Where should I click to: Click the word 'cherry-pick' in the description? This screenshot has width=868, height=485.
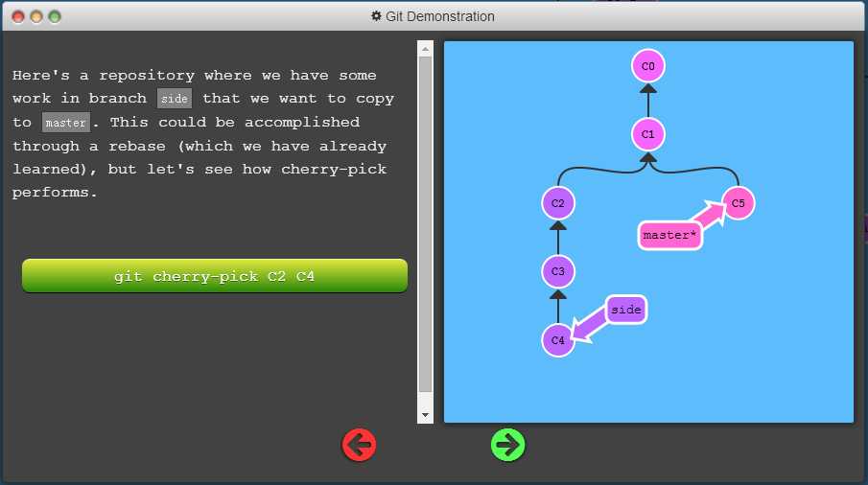(334, 170)
